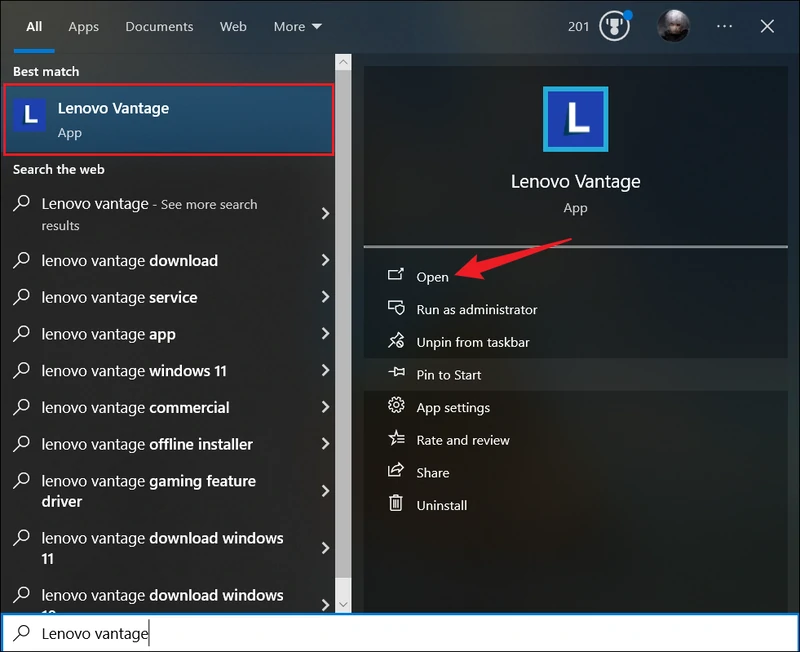800x652 pixels.
Task: Choose Run as administrator
Action: tap(477, 309)
